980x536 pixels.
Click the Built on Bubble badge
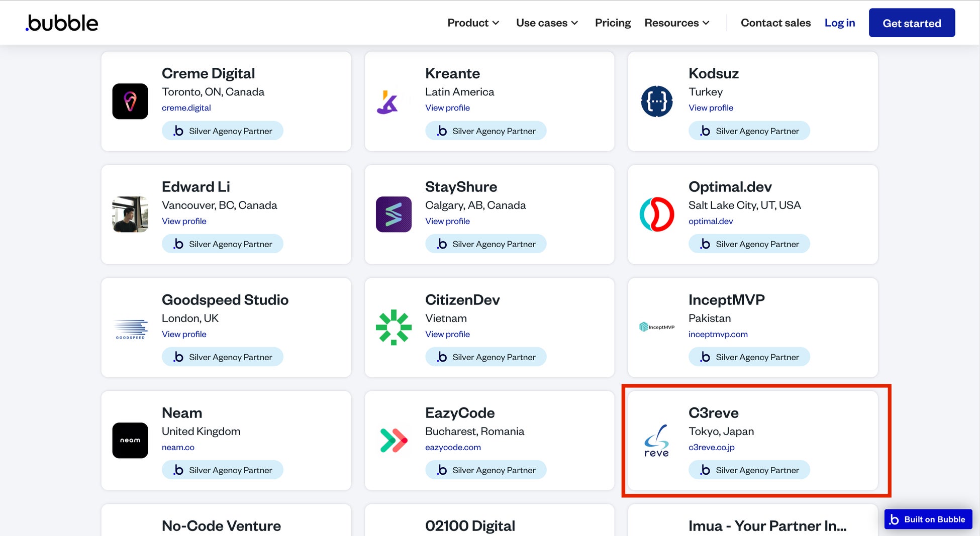928,519
